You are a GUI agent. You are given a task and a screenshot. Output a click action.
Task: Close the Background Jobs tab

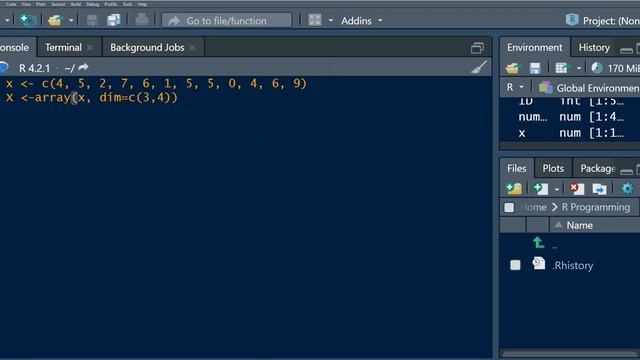[x=192, y=48]
